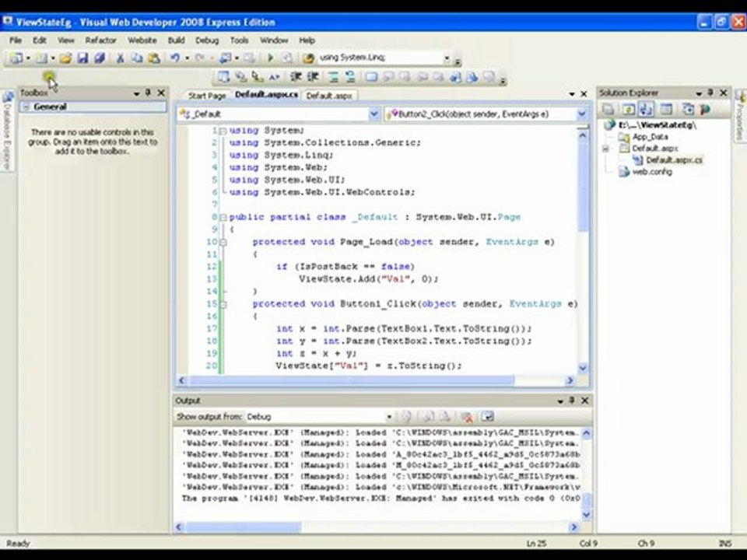The width and height of the screenshot is (747, 560).
Task: Click the Undo arrow icon
Action: pyautogui.click(x=175, y=58)
